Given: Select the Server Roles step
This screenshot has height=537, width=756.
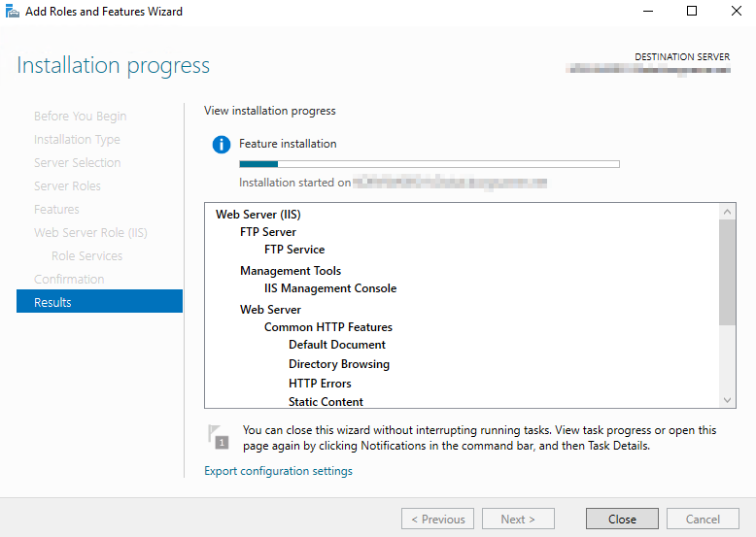Looking at the screenshot, I should (67, 185).
